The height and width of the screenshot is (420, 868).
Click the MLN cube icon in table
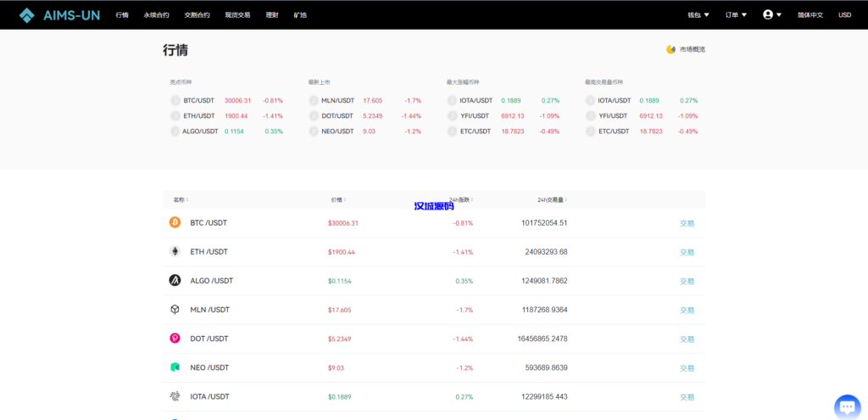(175, 310)
